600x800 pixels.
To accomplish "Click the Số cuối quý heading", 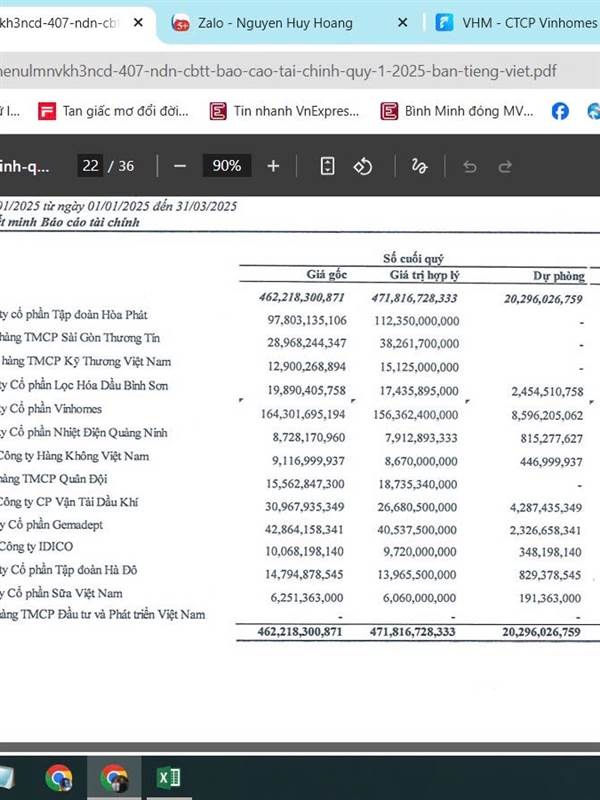I will (x=414, y=258).
